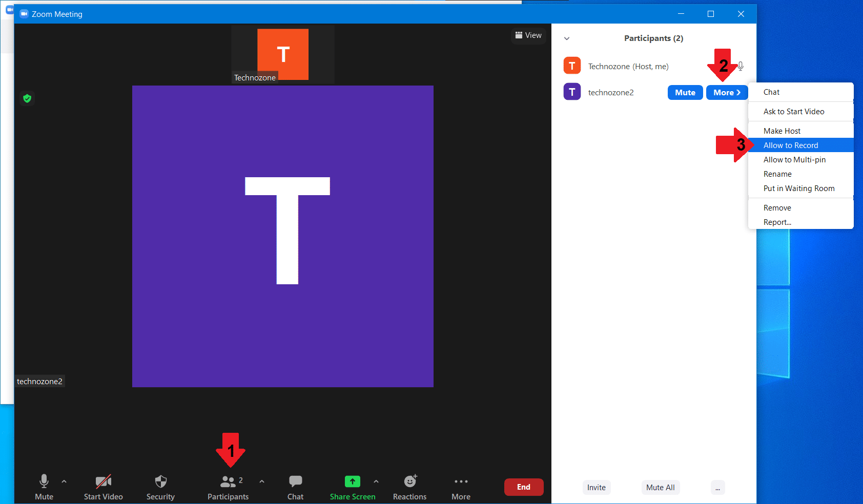
Task: Open the toolbar Chat bubble
Action: point(295,487)
